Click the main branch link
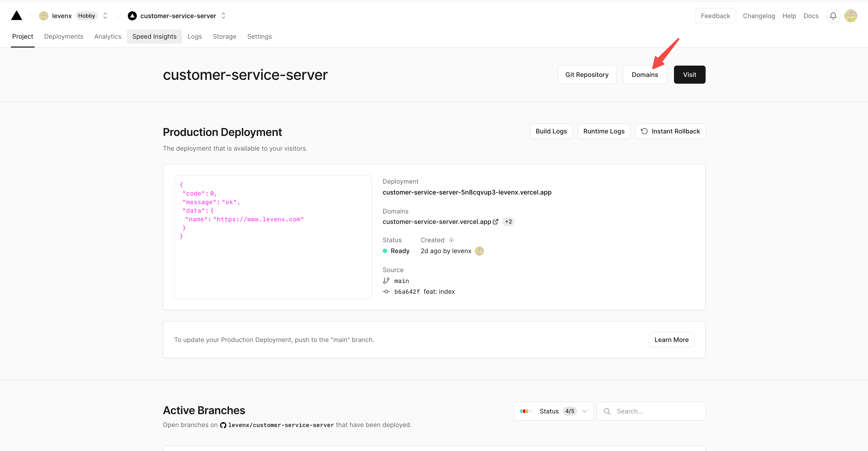The image size is (868, 451). coord(401,281)
